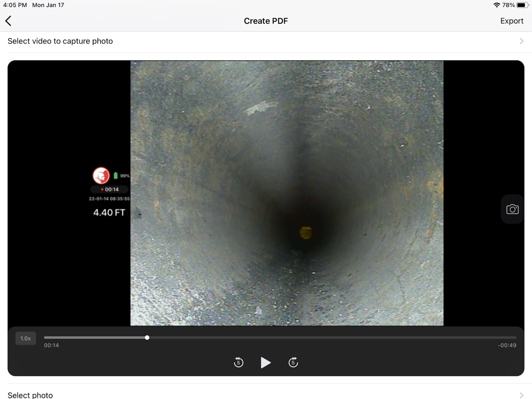The height and width of the screenshot is (399, 532).
Task: Click the video scrubber thumb
Action: (147, 337)
